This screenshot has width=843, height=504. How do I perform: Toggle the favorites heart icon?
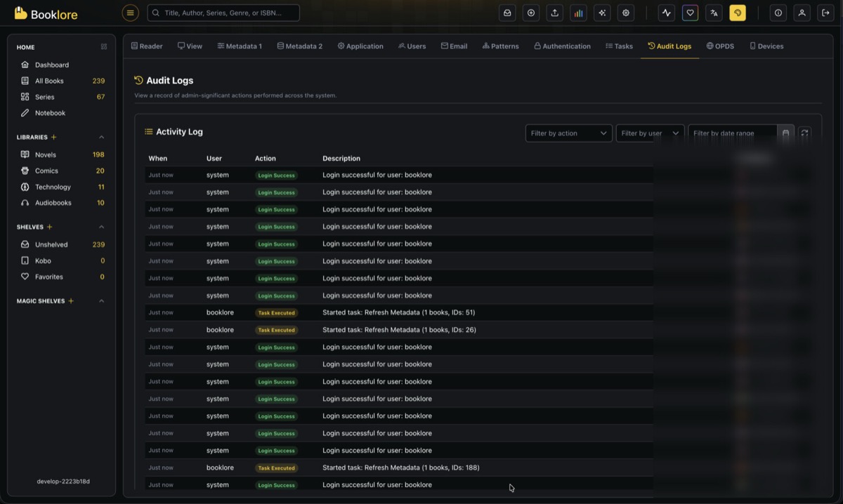pyautogui.click(x=690, y=12)
